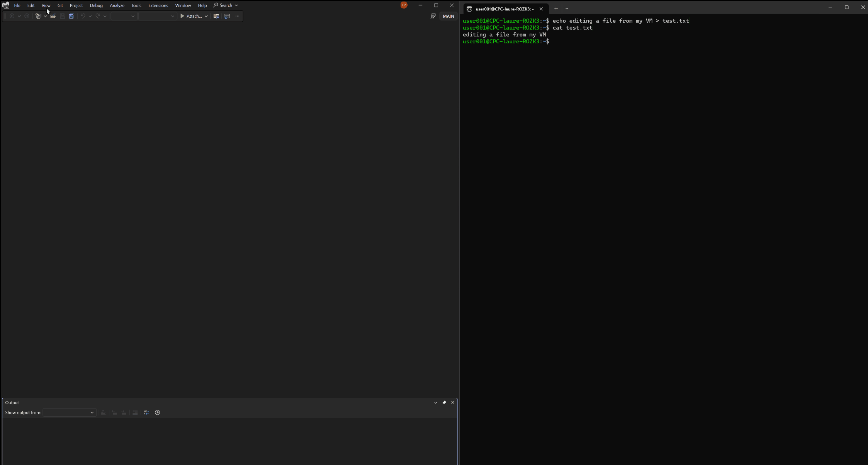Expand the Show output from dropdown
This screenshot has width=868, height=465.
91,412
